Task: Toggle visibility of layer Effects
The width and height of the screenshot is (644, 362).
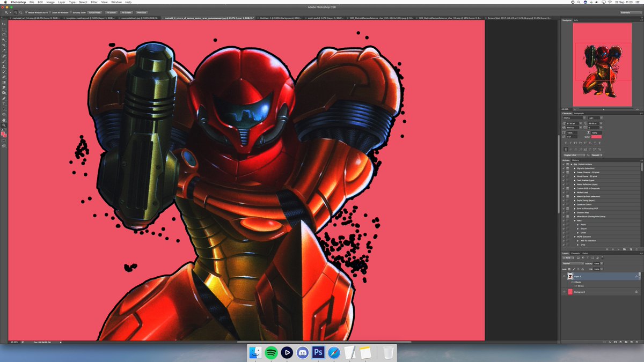Action: (572, 282)
